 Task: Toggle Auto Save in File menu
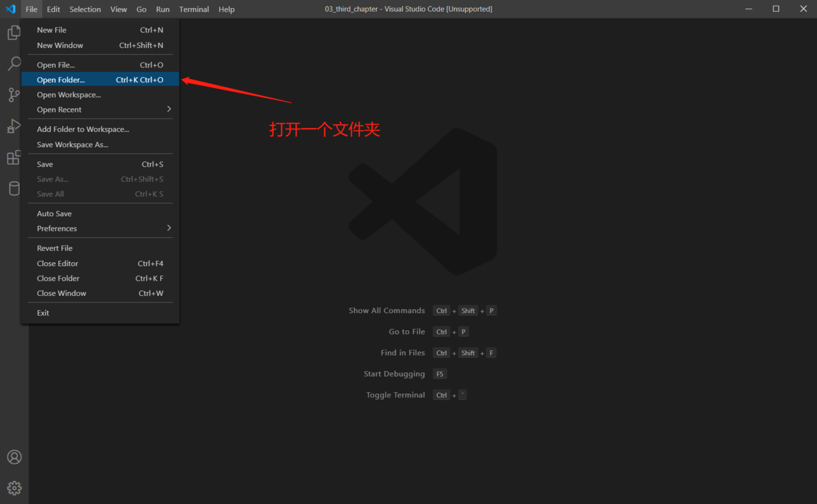tap(55, 213)
